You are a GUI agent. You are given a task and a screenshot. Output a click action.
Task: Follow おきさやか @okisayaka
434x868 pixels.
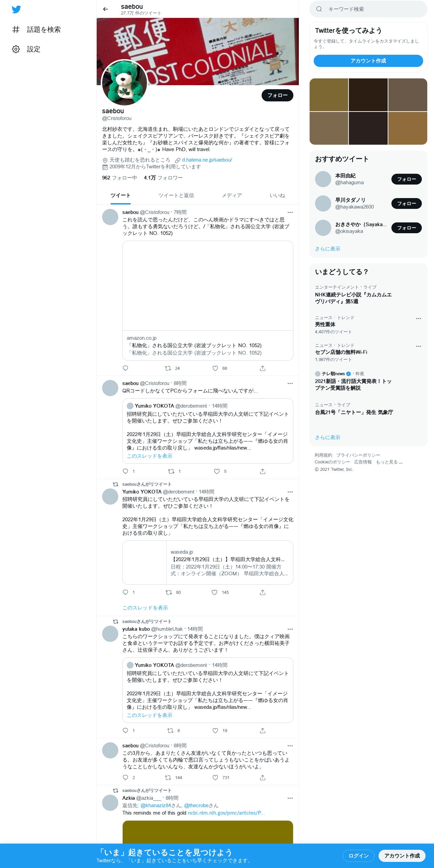pyautogui.click(x=407, y=228)
